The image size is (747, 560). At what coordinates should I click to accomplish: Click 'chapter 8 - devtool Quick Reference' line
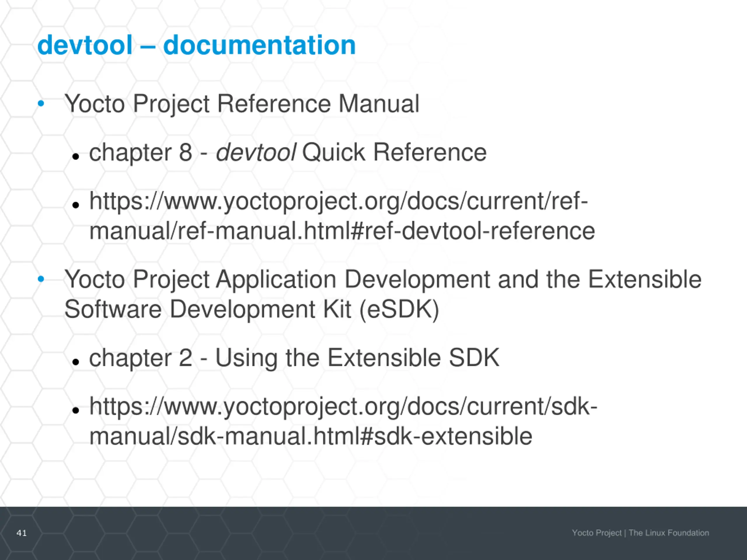pyautogui.click(x=288, y=153)
